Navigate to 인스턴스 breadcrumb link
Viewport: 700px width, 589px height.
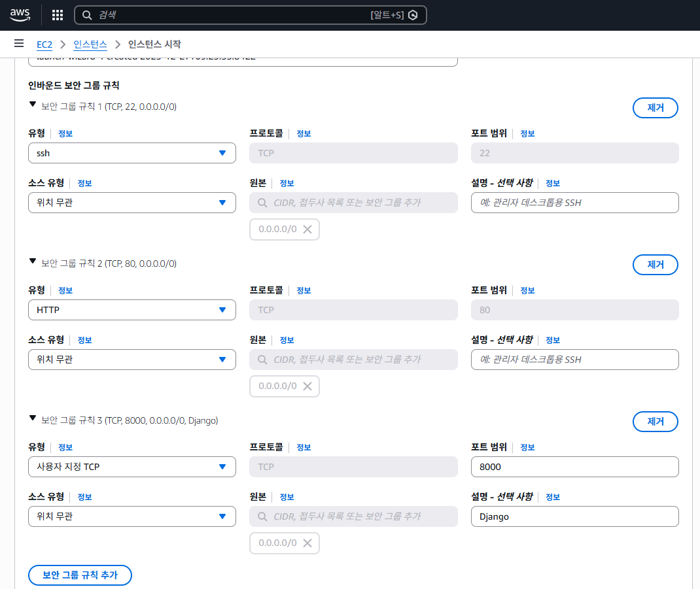[90, 44]
